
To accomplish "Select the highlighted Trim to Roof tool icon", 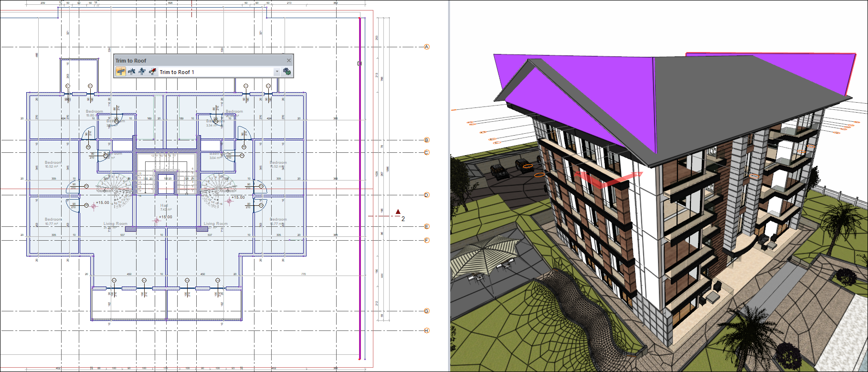I will pos(121,72).
